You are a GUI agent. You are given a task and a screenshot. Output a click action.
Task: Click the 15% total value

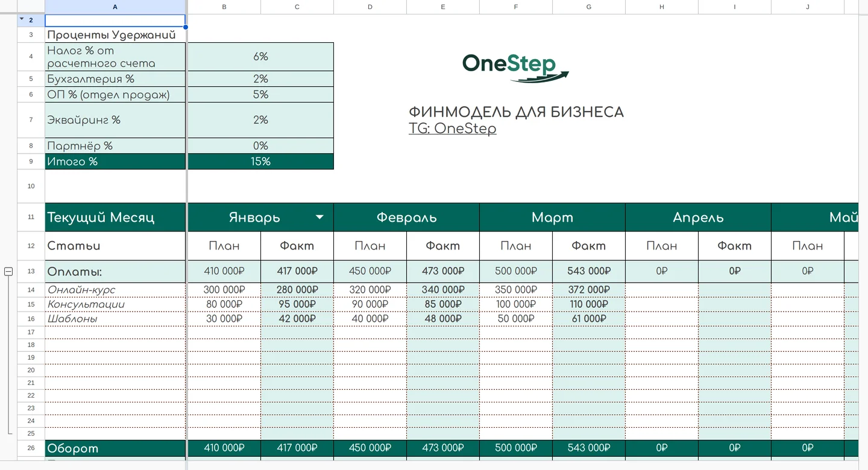click(260, 161)
